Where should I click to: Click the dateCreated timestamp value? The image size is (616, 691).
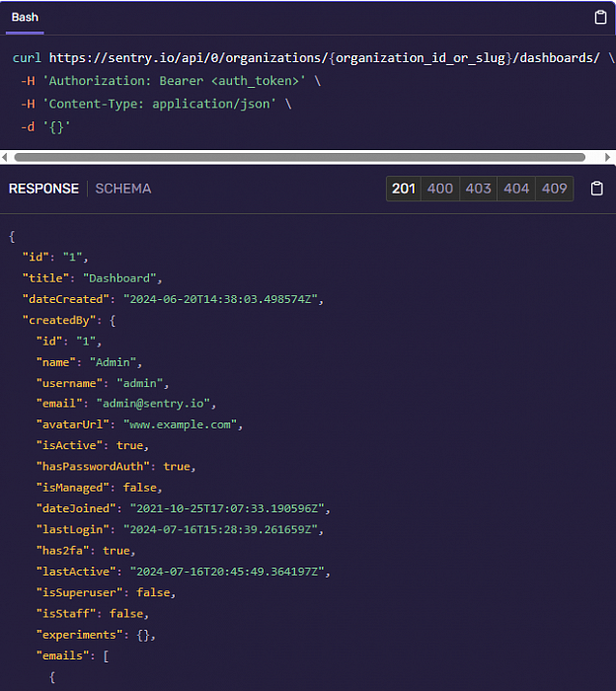[223, 299]
